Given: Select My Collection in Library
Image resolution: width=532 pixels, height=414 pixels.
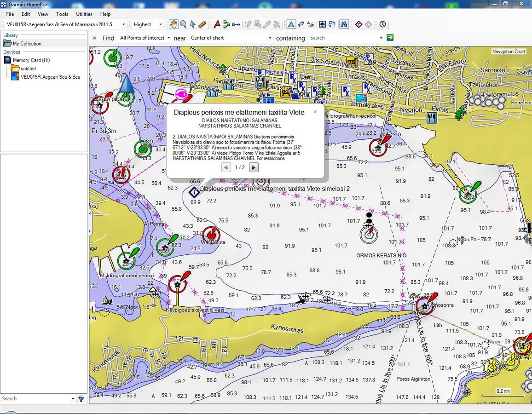Looking at the screenshot, I should [x=27, y=43].
